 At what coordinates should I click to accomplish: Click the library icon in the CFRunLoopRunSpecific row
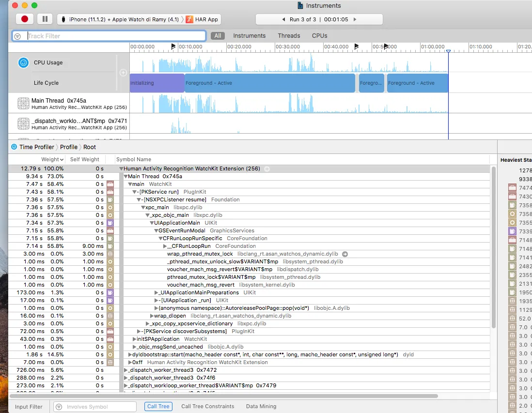point(110,238)
